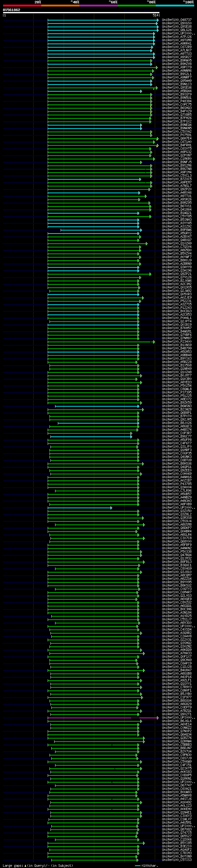197x868 pixels.
Task: Select label UniRef100_B2V7U4
Action: click(x=177, y=751)
